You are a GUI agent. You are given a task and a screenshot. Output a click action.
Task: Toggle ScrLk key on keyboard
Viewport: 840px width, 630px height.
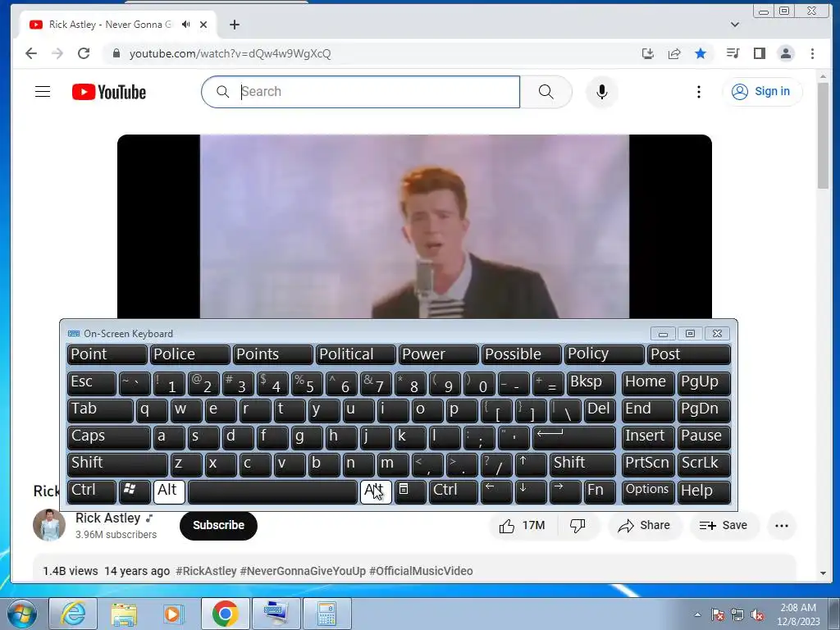click(704, 464)
